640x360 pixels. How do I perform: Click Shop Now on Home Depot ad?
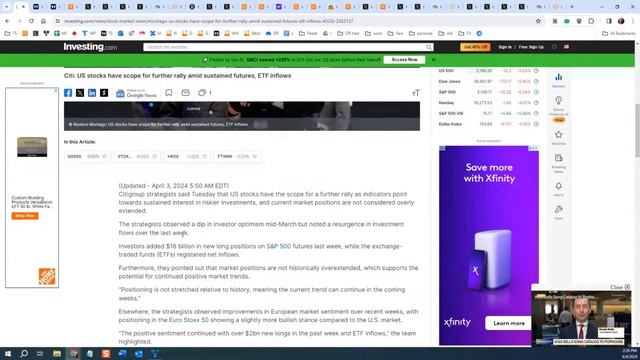pos(25,216)
